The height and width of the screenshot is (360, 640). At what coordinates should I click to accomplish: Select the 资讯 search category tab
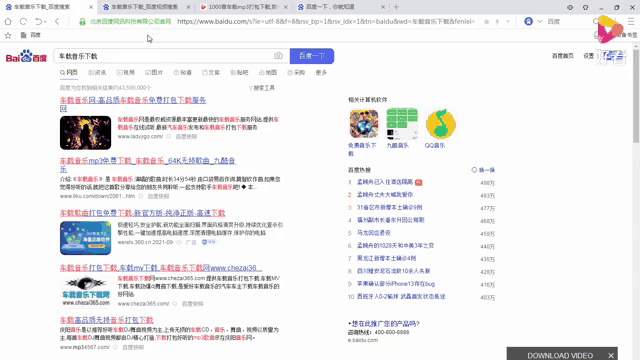tap(97, 73)
